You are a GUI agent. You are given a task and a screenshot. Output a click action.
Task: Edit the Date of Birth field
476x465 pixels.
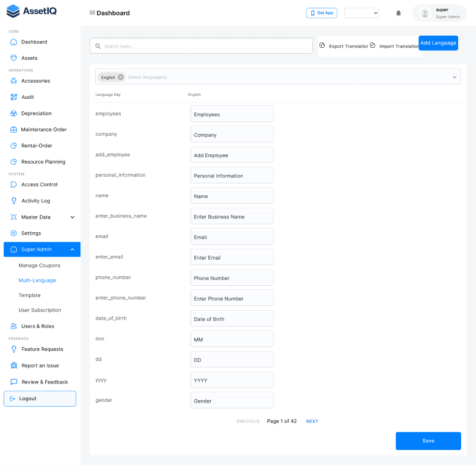coord(231,319)
